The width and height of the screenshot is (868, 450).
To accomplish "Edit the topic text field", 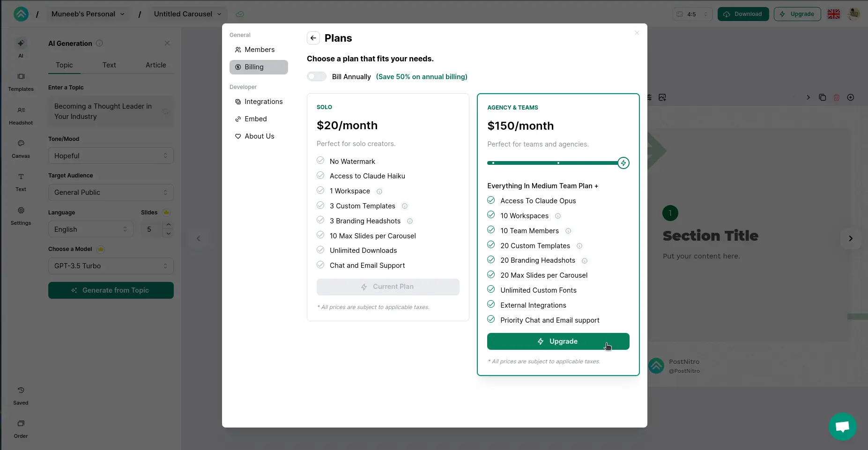I will click(x=111, y=111).
